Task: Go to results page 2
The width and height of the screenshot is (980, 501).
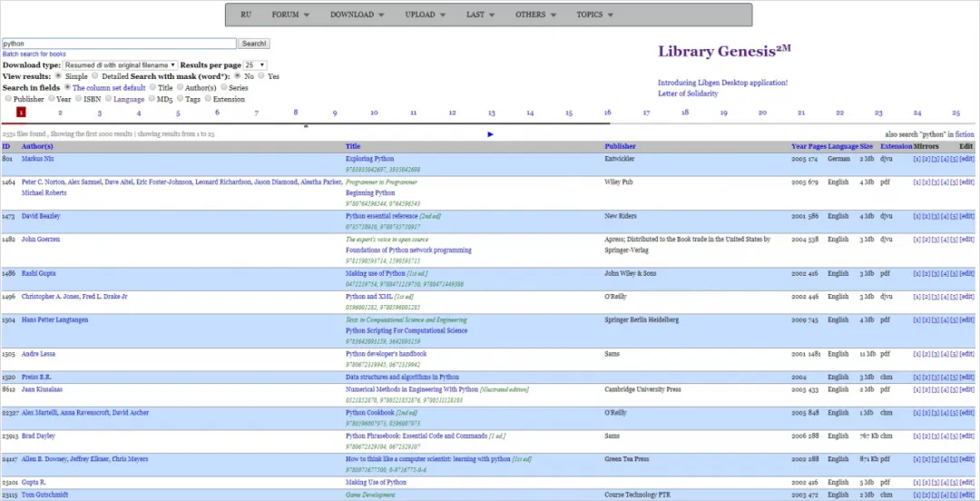Action: coord(60,113)
